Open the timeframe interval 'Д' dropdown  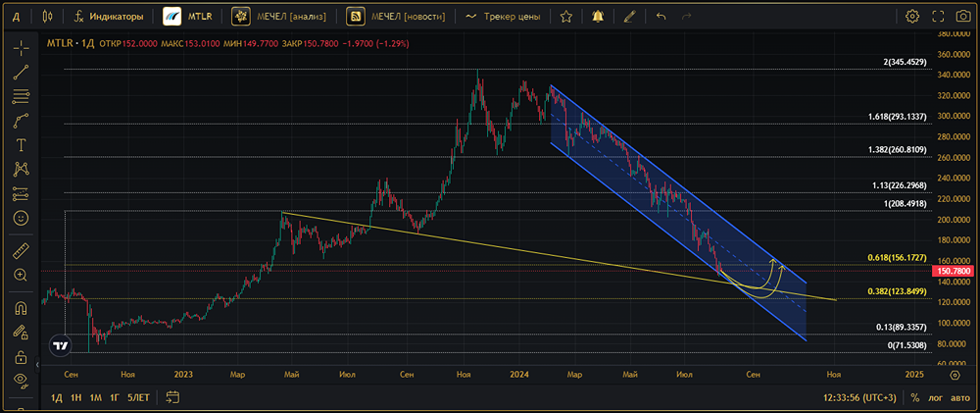(x=16, y=16)
